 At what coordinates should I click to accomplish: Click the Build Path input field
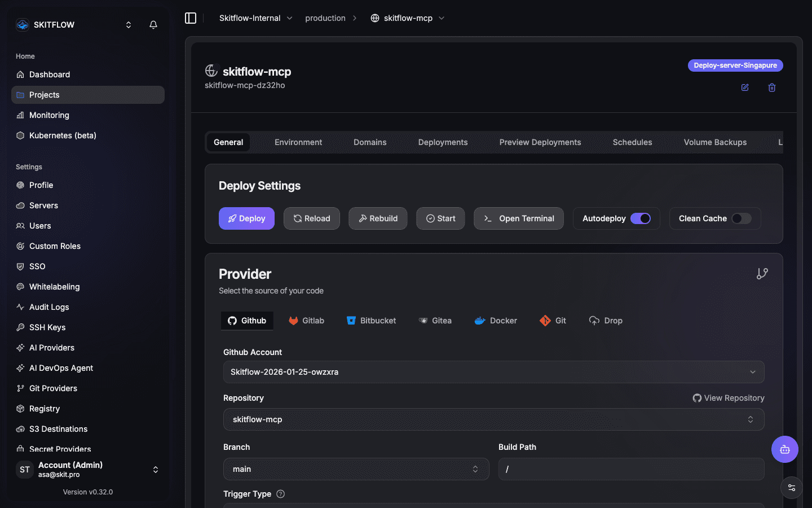(x=632, y=469)
